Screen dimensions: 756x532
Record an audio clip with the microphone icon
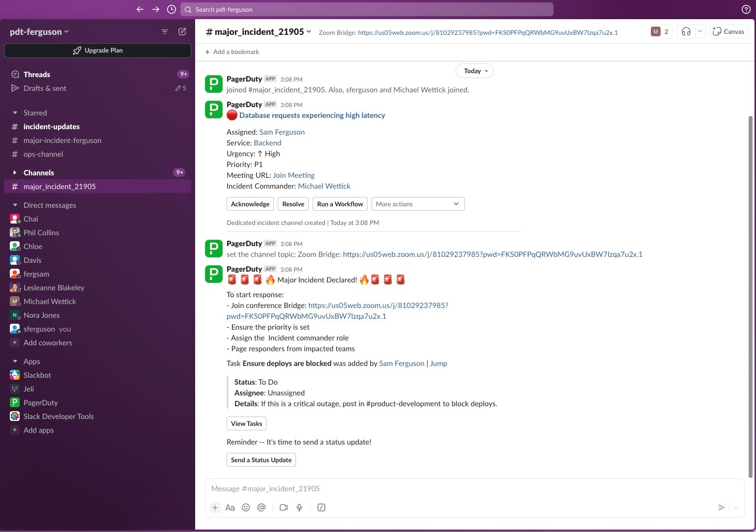299,507
